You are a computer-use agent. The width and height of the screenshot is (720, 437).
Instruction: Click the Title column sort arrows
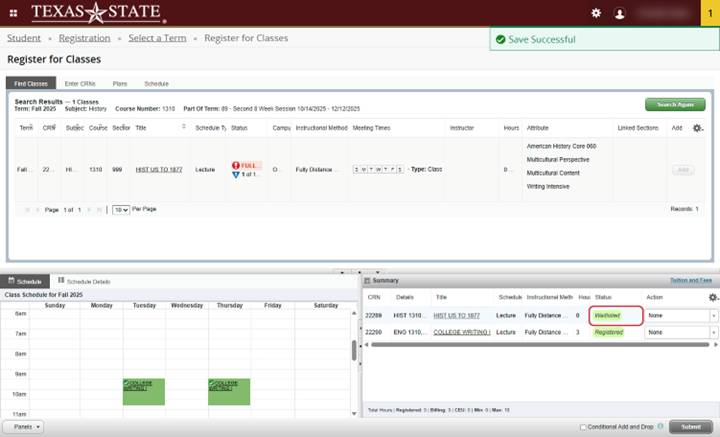183,128
